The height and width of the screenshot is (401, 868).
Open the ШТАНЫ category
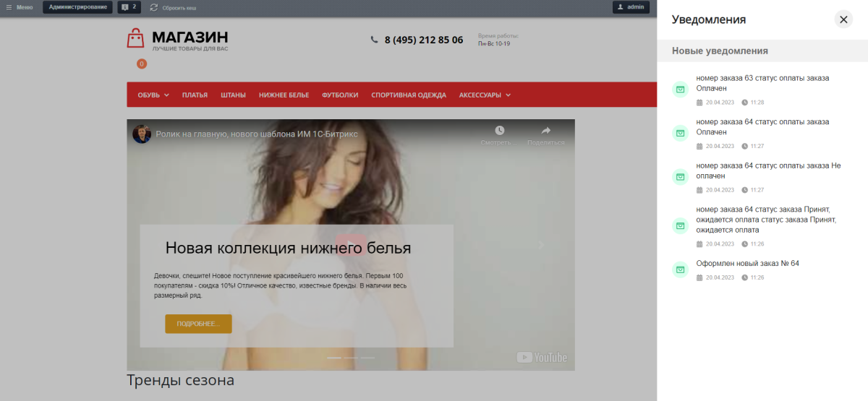(x=233, y=95)
